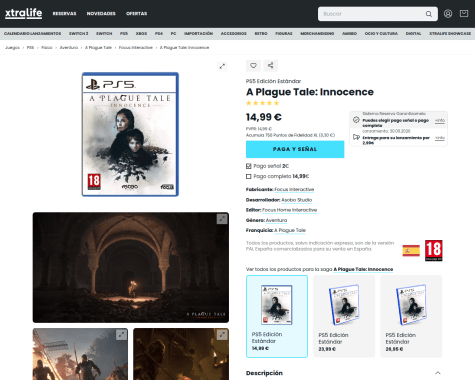Open Ocio y Cultura category
The image size is (475, 380).
tap(381, 34)
